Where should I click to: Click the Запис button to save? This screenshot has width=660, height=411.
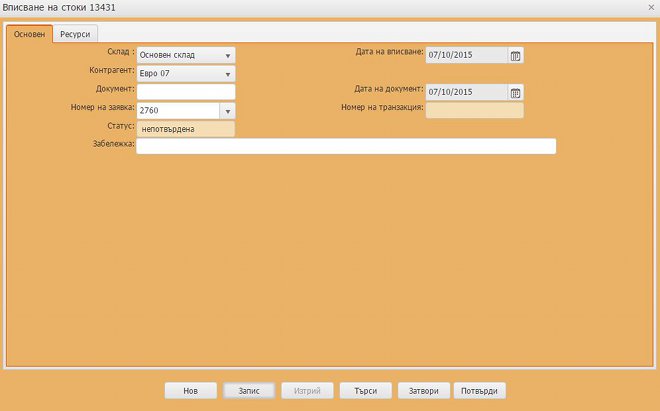[249, 391]
